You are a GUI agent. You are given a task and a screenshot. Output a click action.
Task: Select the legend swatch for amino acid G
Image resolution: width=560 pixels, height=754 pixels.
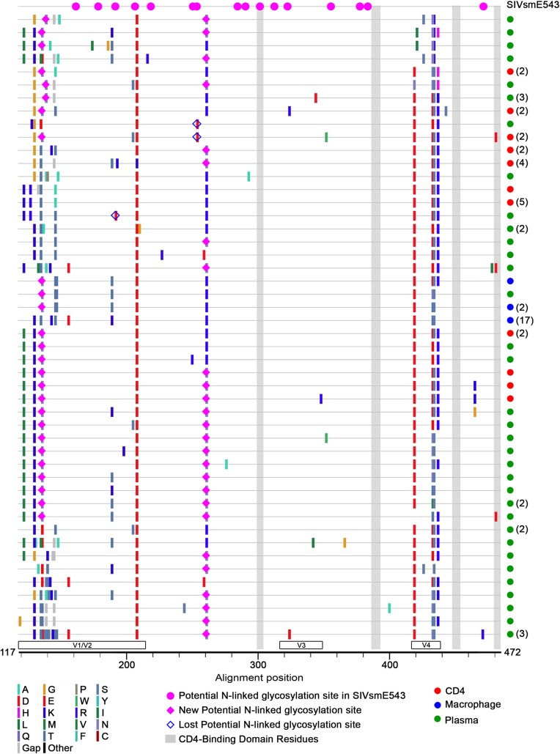[44, 689]
